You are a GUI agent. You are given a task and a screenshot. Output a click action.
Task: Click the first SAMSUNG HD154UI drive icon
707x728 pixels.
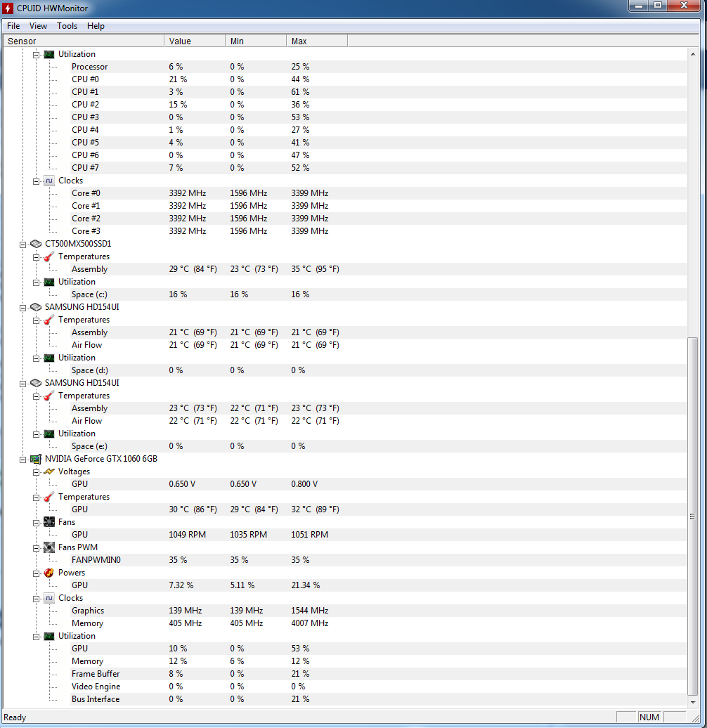[36, 307]
